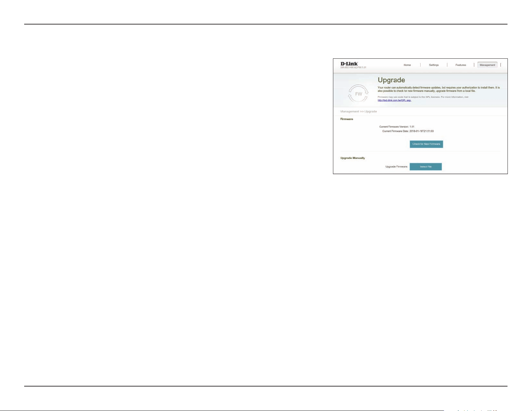Open the Home tab
The width and height of the screenshot is (532, 411).
coord(407,65)
